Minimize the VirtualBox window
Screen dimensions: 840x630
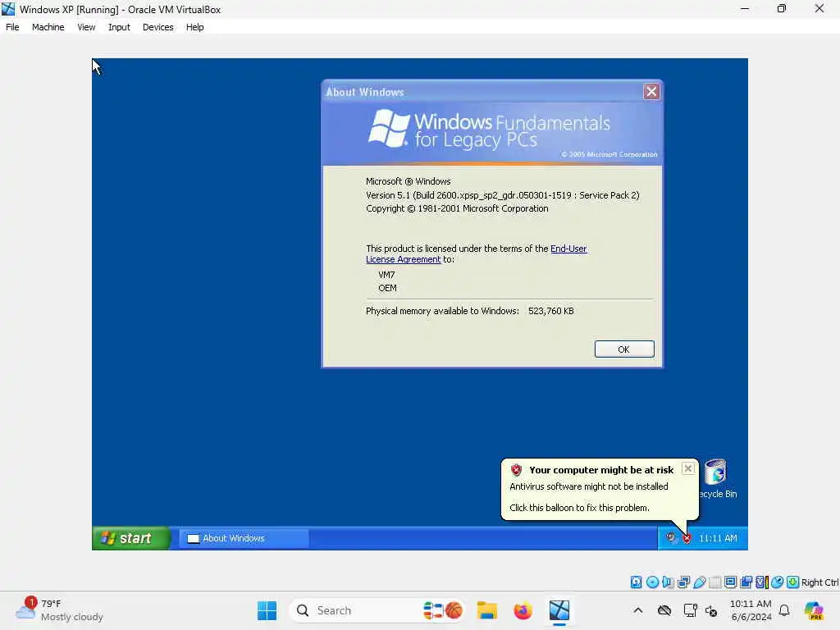point(745,8)
